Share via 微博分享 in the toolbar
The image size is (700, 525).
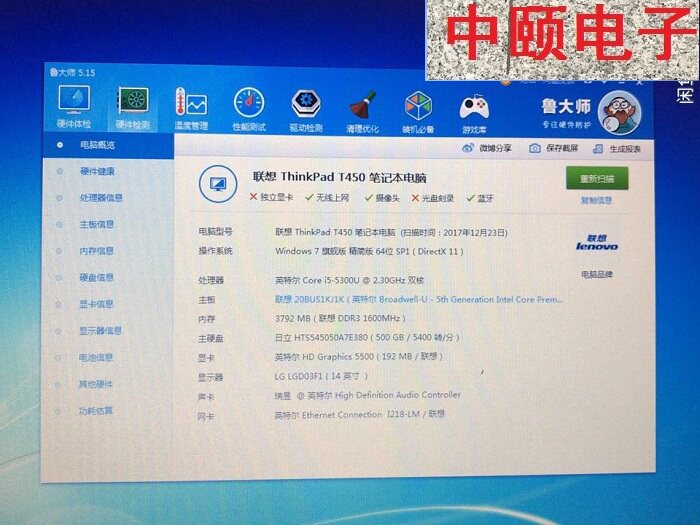[487, 148]
